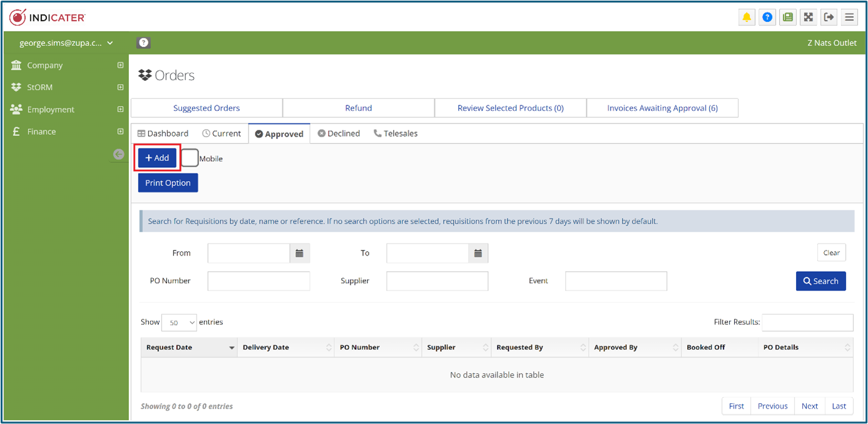Viewport: 868px width, 424px height.
Task: Sort by Approved By column
Action: click(635, 347)
